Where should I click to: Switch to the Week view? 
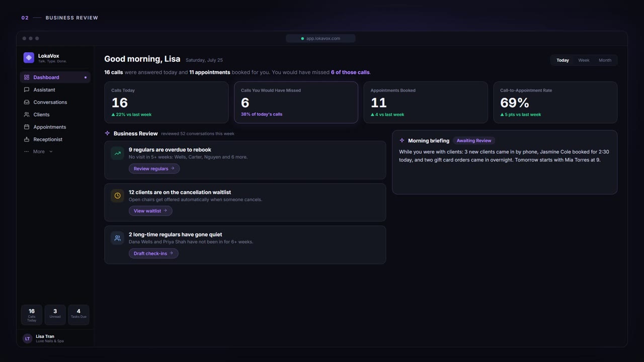coord(584,60)
